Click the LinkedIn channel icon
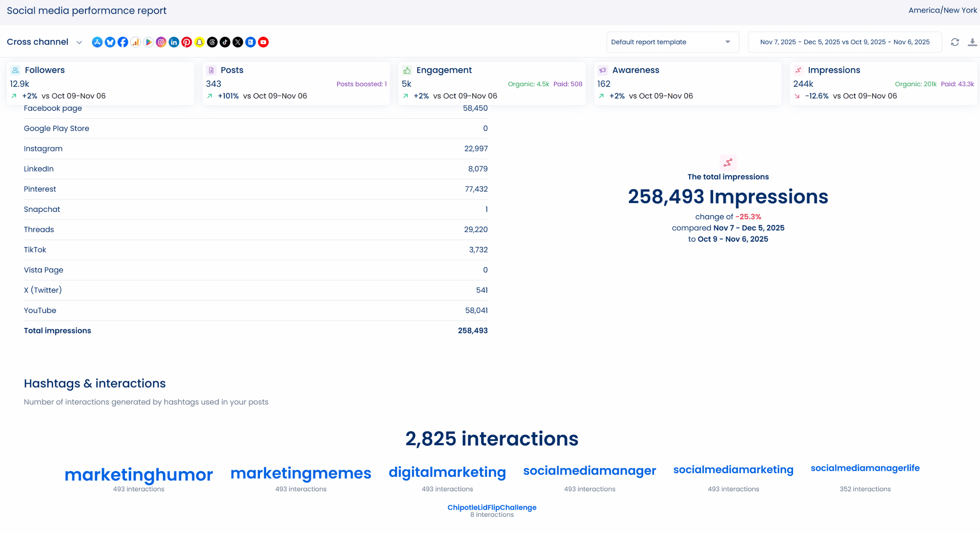This screenshot has width=980, height=534. pyautogui.click(x=174, y=42)
